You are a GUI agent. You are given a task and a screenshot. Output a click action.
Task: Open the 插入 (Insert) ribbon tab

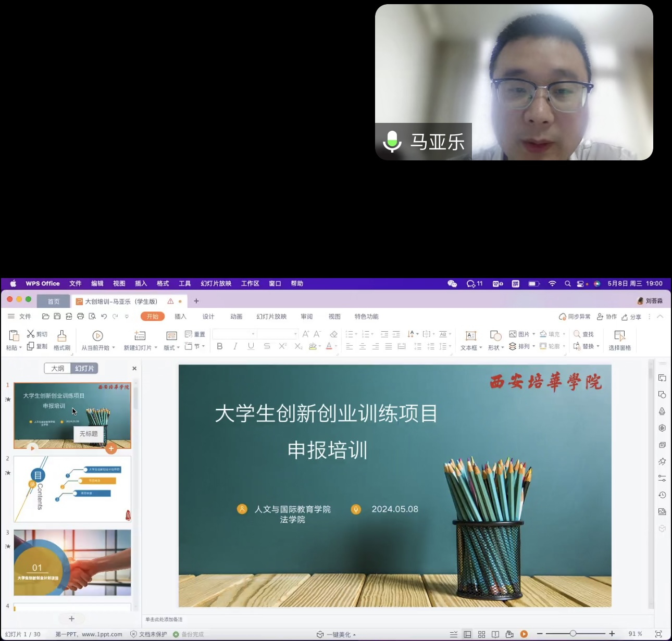(180, 317)
